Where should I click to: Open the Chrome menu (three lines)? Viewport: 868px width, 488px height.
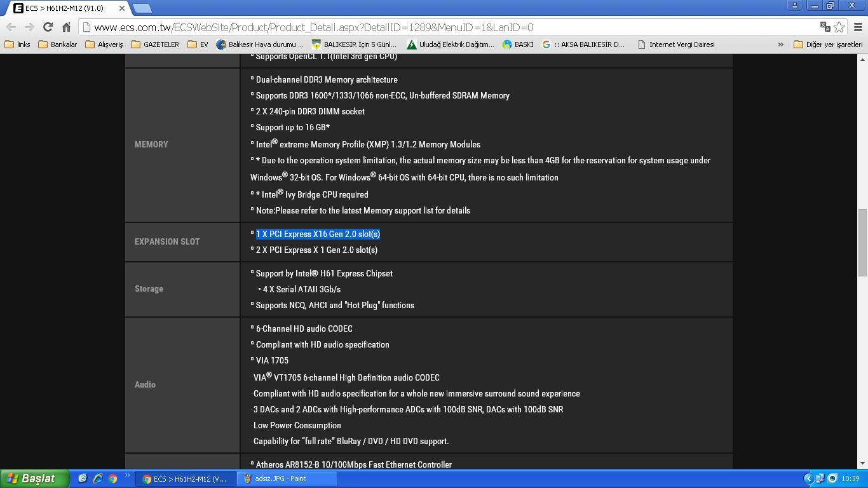pos(858,27)
